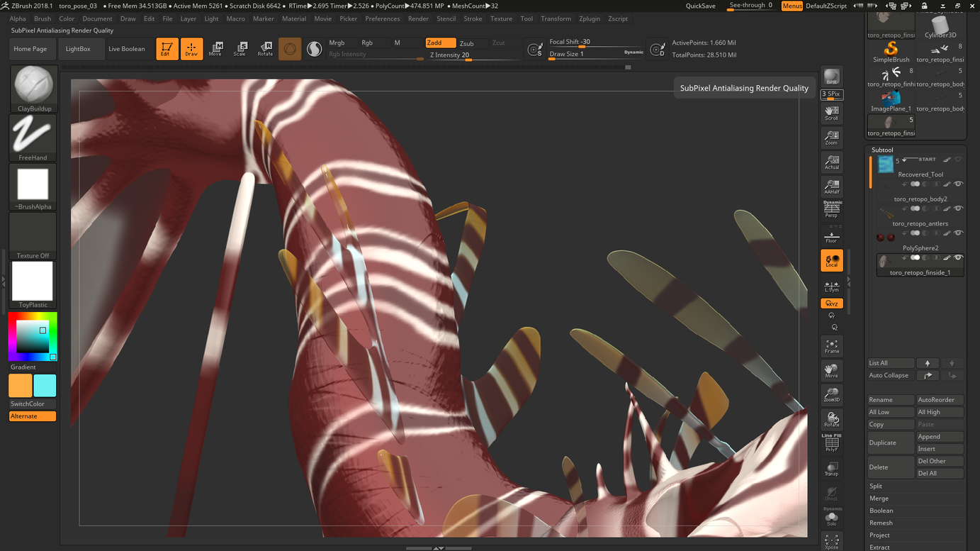Toggle Persp perspective mode
This screenshot has width=980, height=551.
click(831, 210)
